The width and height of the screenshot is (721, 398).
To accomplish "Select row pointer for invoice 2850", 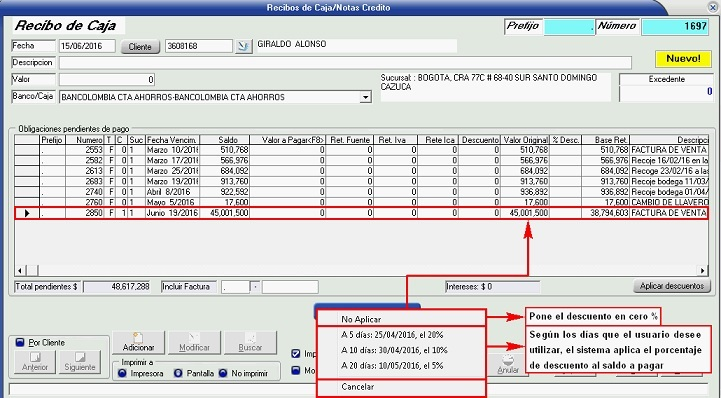I will [x=27, y=213].
